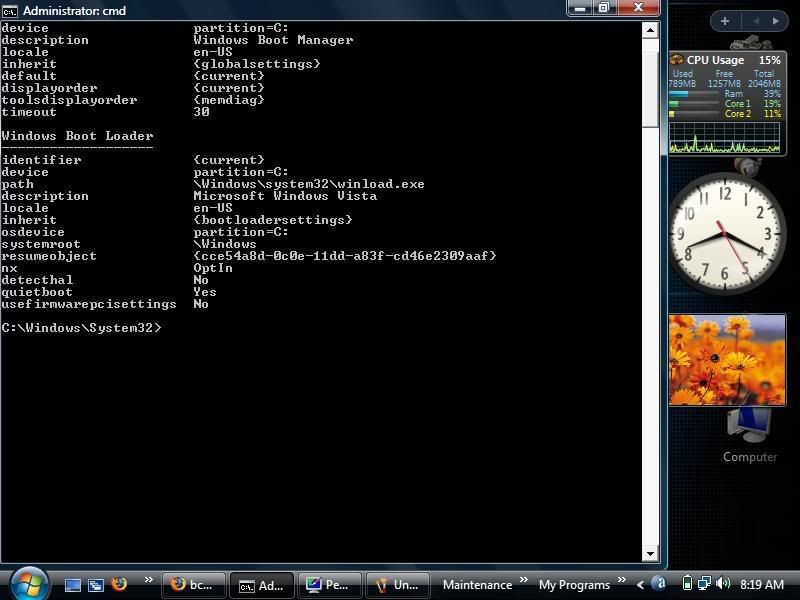Expand the Maintenance toolbar chevron

click(x=524, y=580)
